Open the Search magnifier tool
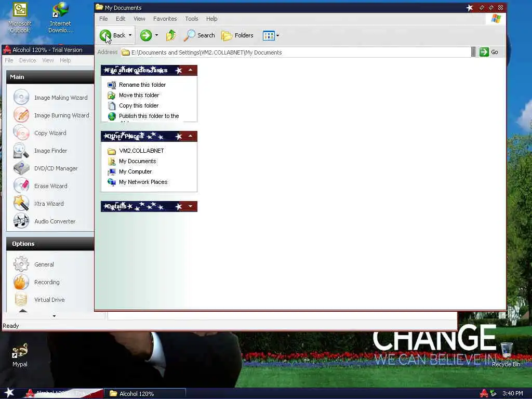This screenshot has width=532, height=399. tap(199, 35)
